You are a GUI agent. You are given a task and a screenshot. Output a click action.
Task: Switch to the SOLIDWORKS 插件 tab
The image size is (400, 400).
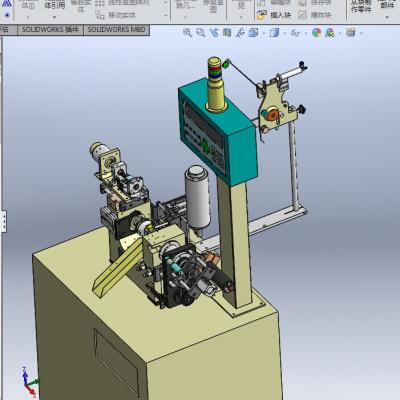[x=50, y=30]
